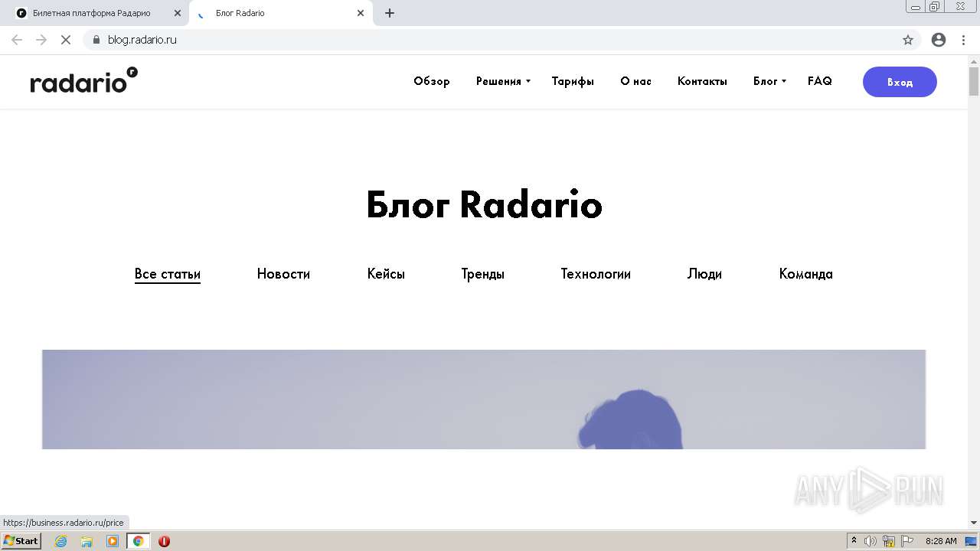This screenshot has width=980, height=551.
Task: View site security lock info
Action: tap(96, 40)
